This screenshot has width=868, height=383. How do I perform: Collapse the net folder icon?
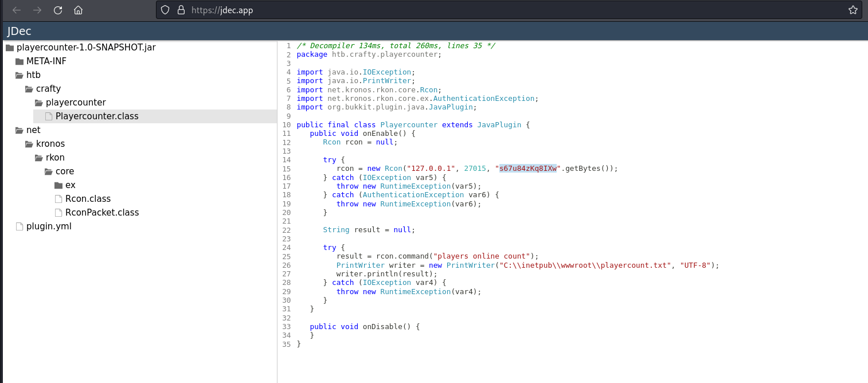point(19,130)
